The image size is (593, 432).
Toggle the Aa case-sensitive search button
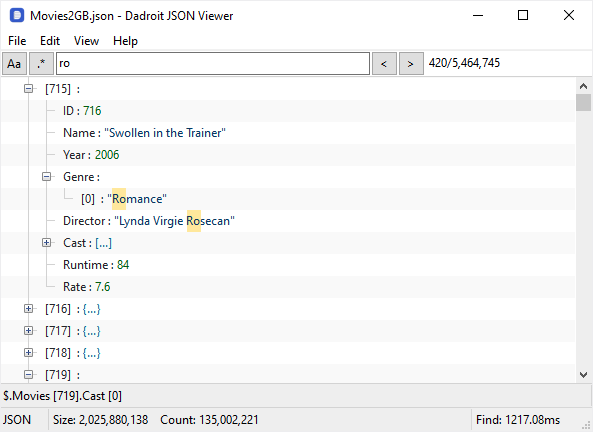(x=14, y=64)
